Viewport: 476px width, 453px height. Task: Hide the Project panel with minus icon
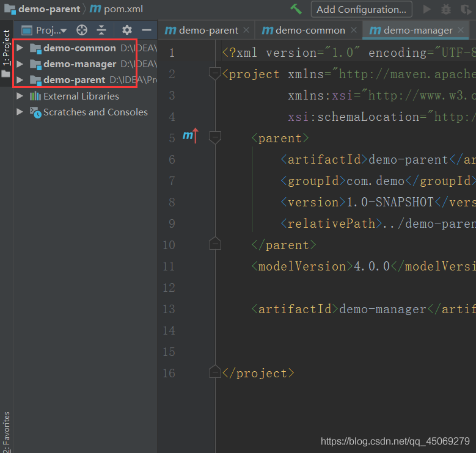tap(146, 30)
